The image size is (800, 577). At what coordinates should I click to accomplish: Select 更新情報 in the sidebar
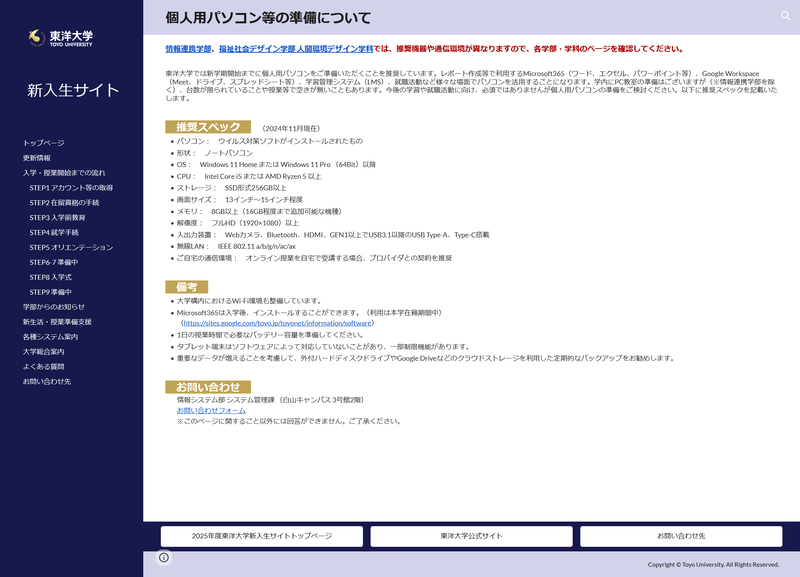click(36, 155)
